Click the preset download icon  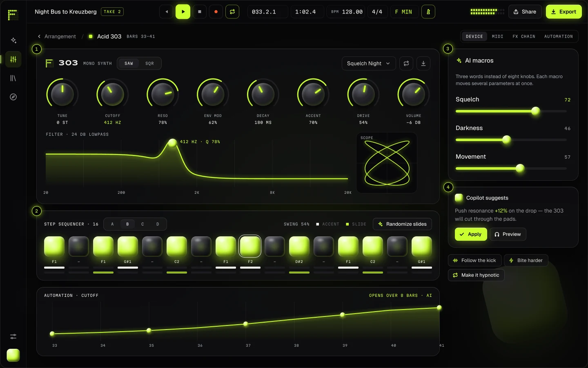click(423, 63)
